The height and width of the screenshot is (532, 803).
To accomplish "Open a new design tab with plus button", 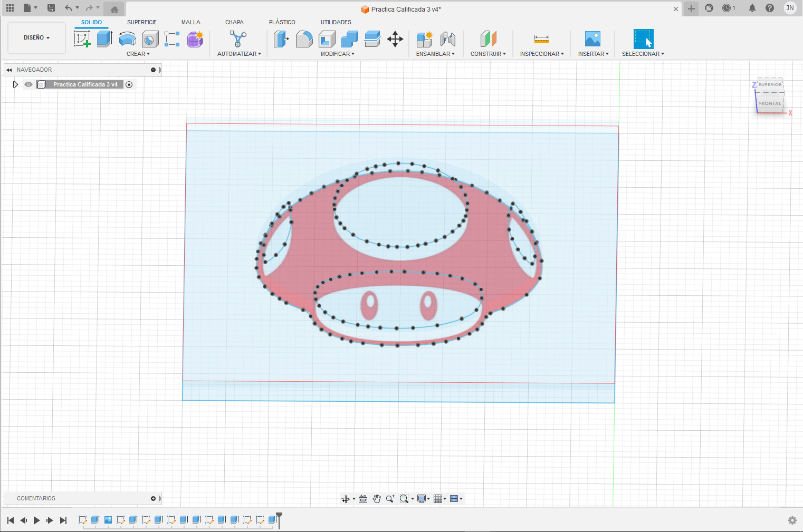I will (x=691, y=8).
